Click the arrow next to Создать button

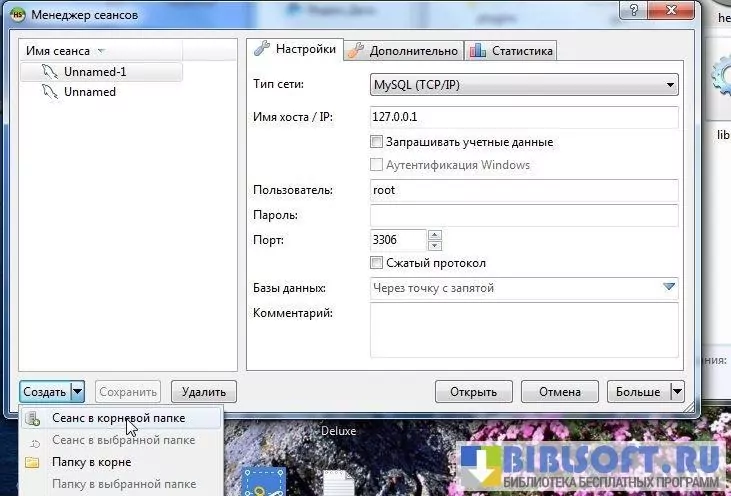click(77, 392)
